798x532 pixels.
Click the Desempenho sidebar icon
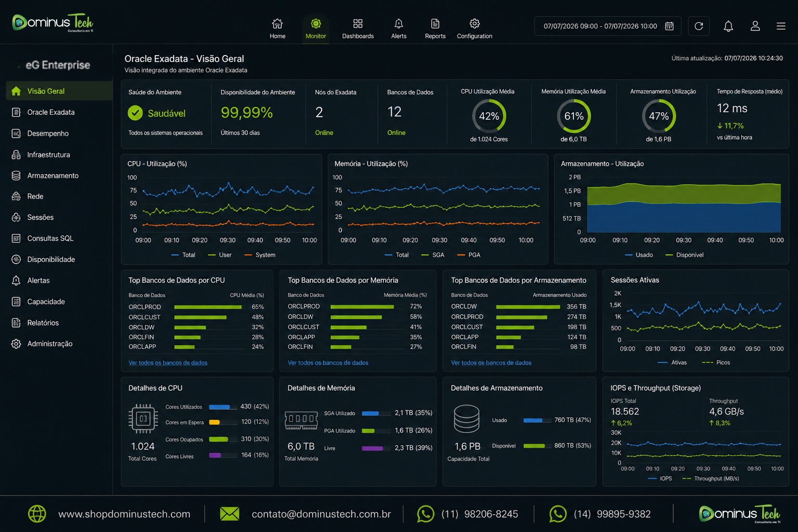click(16, 134)
